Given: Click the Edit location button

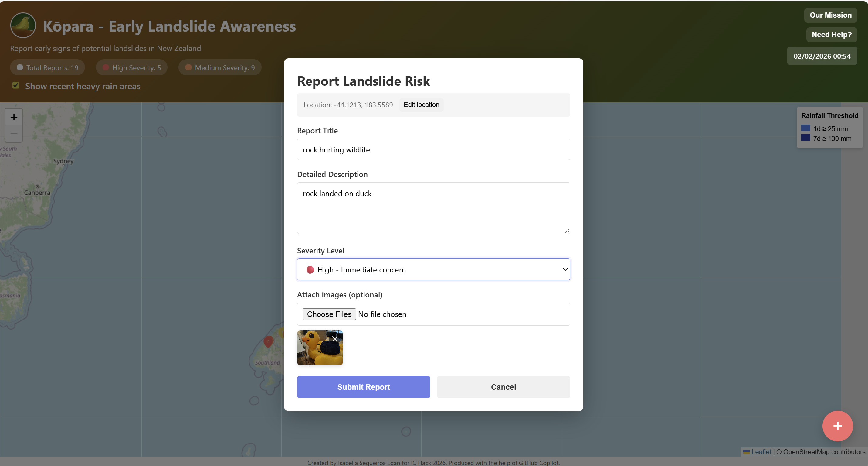Looking at the screenshot, I should tap(421, 105).
